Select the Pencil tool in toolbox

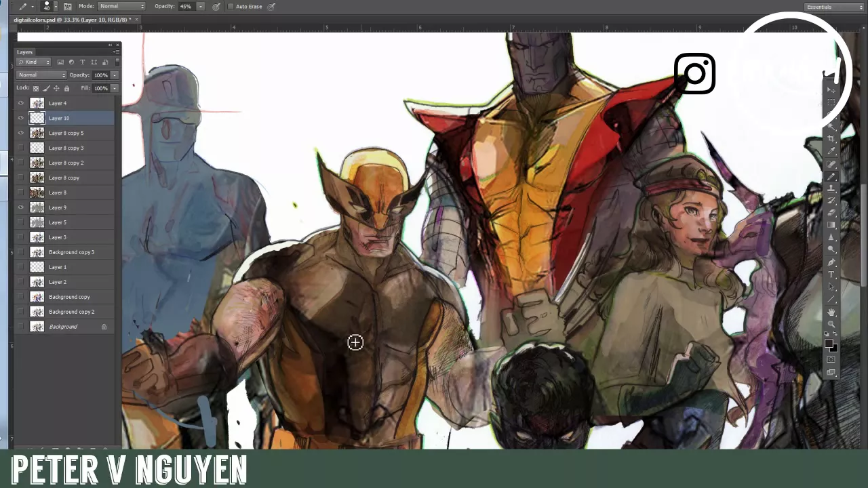pyautogui.click(x=831, y=176)
